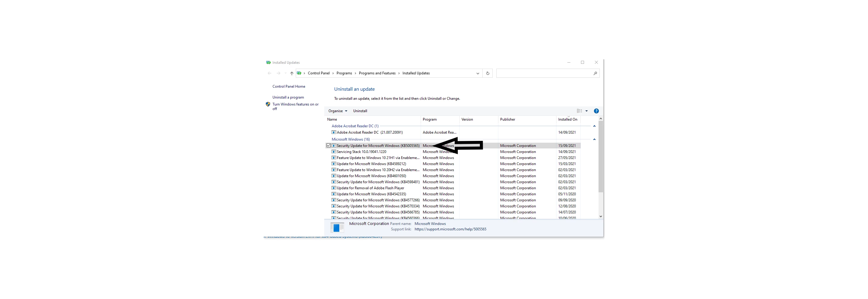Minimize the Installed Updates window
The width and height of the screenshot is (868, 299).
click(x=569, y=63)
